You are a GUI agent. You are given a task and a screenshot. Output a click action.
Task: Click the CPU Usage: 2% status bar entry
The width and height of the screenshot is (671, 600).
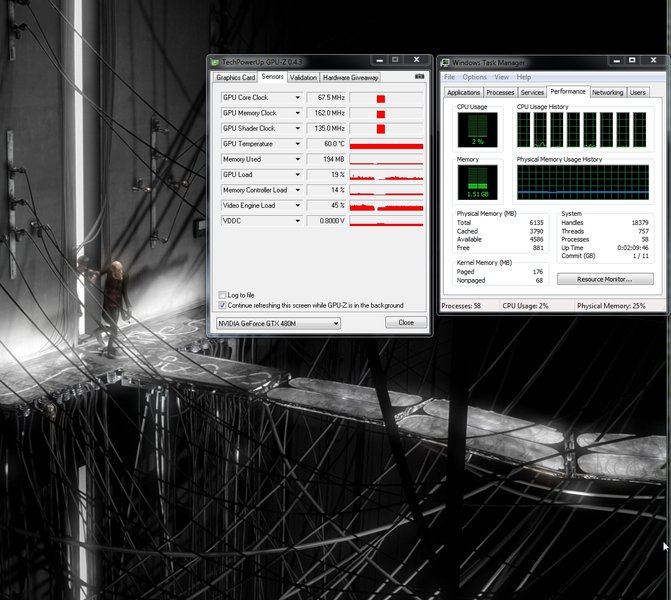525,306
